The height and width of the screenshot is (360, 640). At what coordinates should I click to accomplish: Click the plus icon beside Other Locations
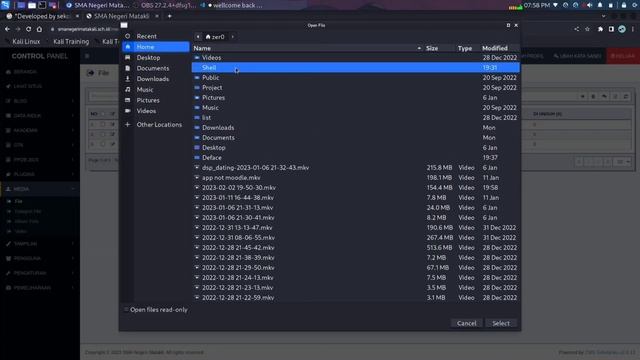click(128, 124)
